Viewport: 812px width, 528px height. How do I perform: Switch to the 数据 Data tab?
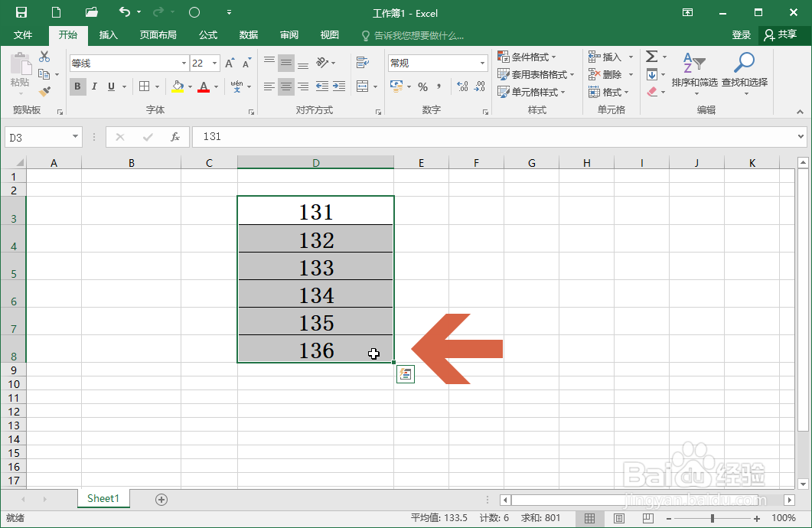click(x=249, y=34)
